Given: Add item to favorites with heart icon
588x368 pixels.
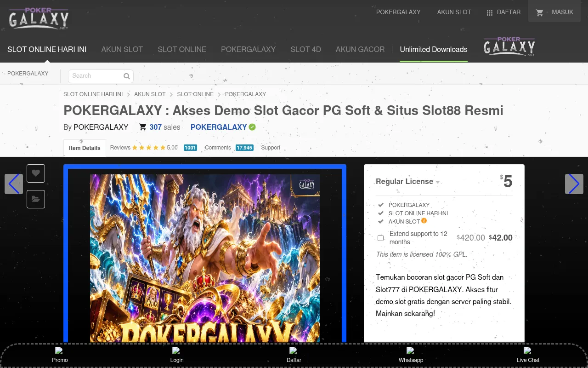Looking at the screenshot, I should (x=36, y=173).
